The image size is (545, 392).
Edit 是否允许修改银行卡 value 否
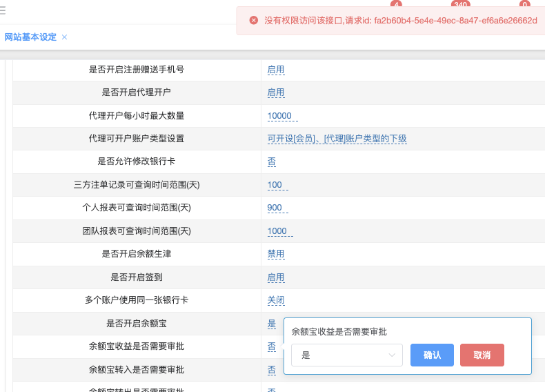[272, 161]
